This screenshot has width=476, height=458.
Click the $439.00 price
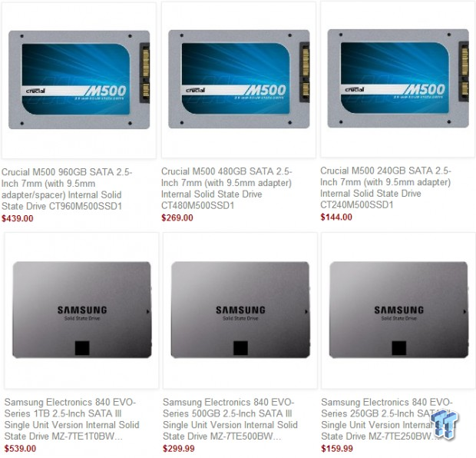[x=18, y=218]
